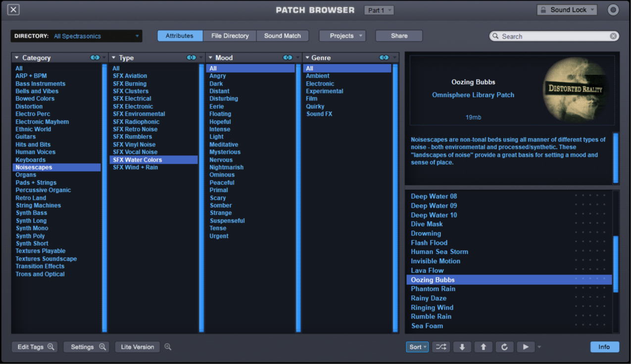Expand the Type column header triangle

click(113, 58)
